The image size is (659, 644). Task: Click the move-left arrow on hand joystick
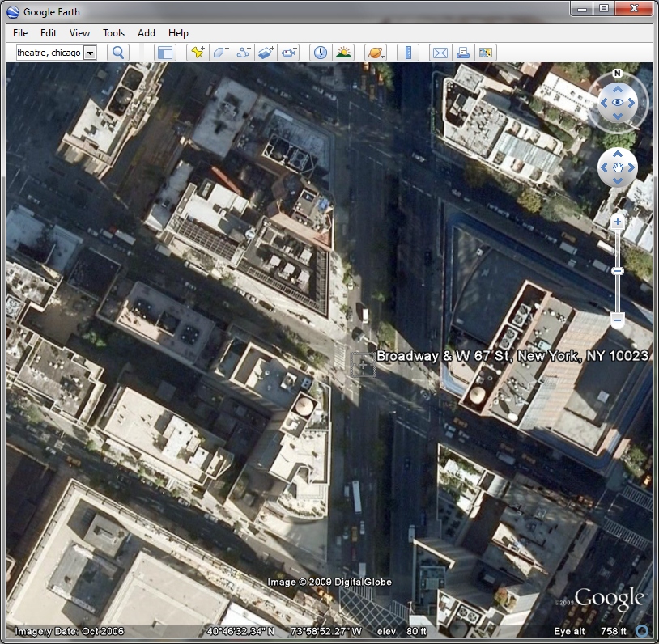pos(604,167)
